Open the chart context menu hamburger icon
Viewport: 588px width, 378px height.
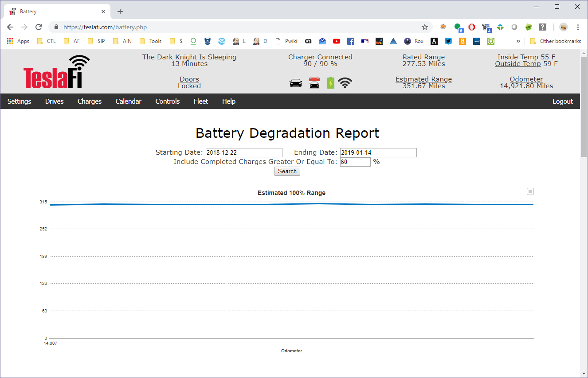530,191
